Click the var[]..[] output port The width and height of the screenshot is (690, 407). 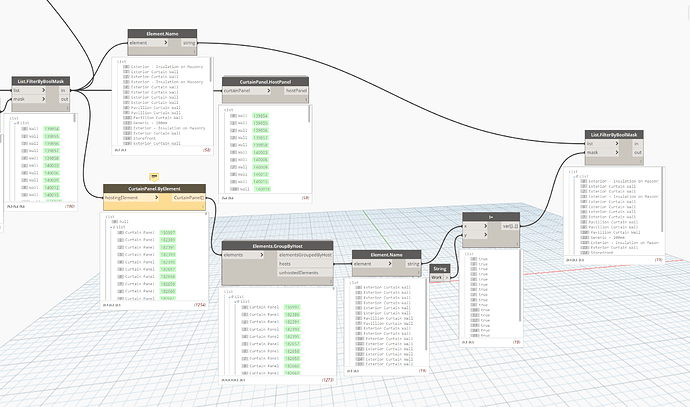pyautogui.click(x=510, y=226)
